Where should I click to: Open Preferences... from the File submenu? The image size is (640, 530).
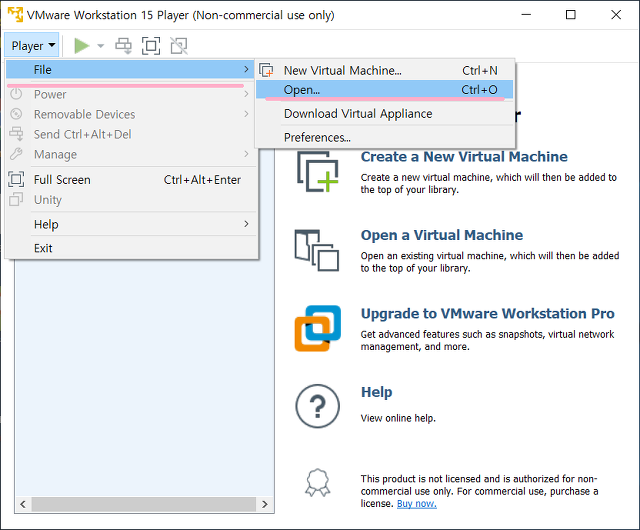(x=384, y=138)
